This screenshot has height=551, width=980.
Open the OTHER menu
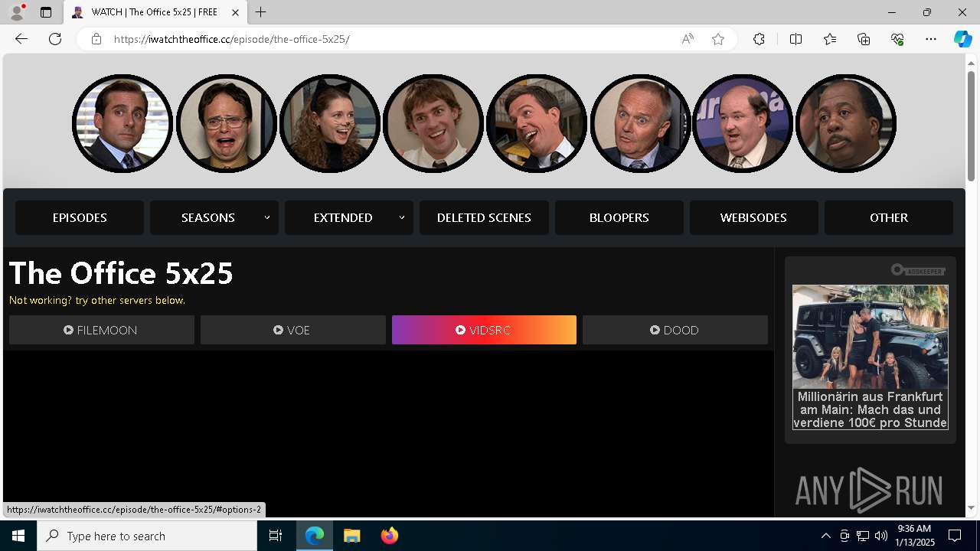[889, 217]
